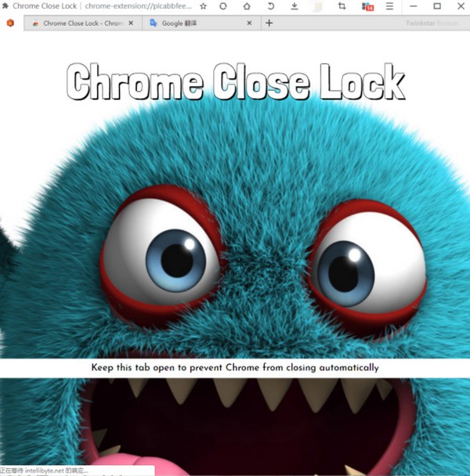Open the extension icon with the 14 badge
Viewport: 470px width, 476px height.
click(x=367, y=6)
